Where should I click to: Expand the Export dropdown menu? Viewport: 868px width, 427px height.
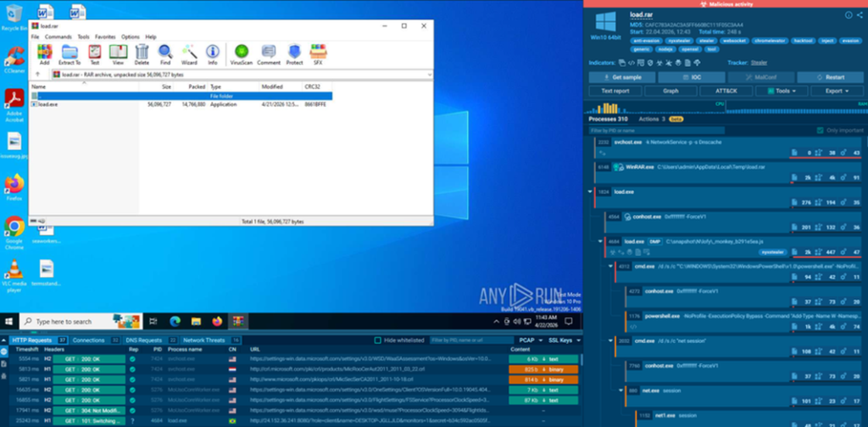click(x=837, y=91)
